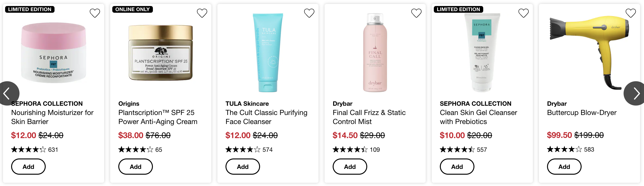
Task: Add TULA Cult Classic cleanser
Action: click(243, 167)
